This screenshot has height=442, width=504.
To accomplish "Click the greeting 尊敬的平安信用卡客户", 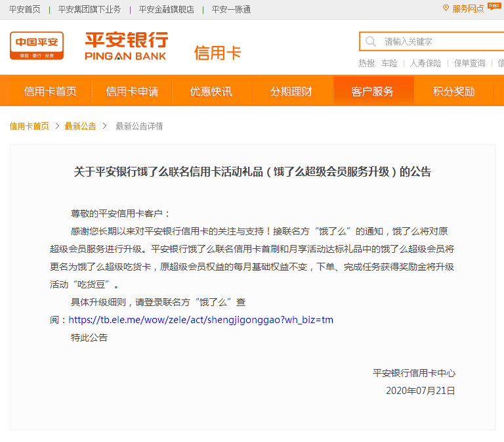I will click(119, 213).
